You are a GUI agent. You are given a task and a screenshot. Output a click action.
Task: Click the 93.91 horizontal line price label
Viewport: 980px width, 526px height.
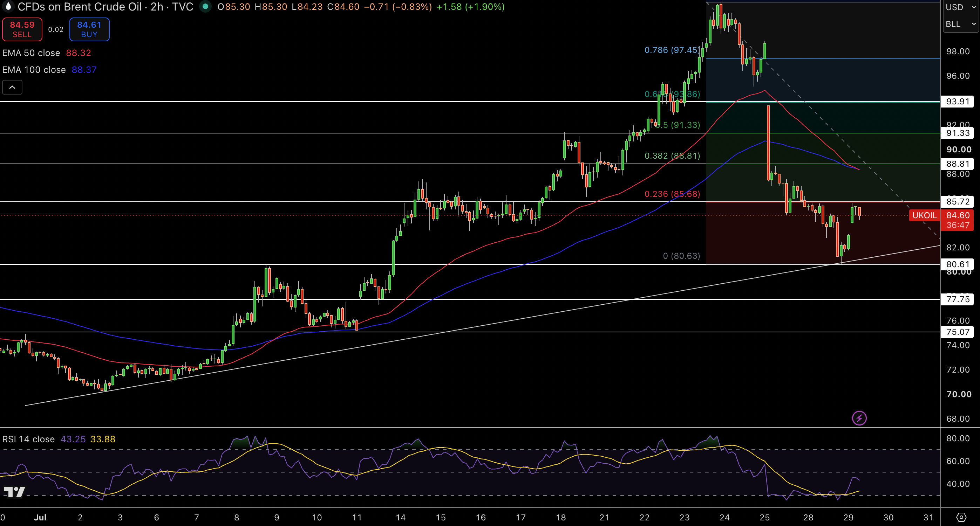957,102
